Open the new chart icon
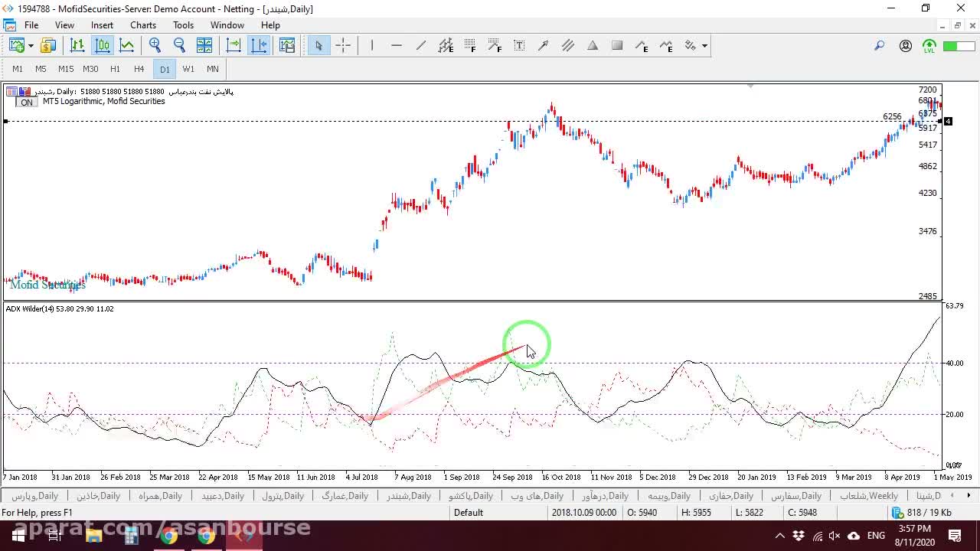The height and width of the screenshot is (551, 980). pyautogui.click(x=16, y=46)
